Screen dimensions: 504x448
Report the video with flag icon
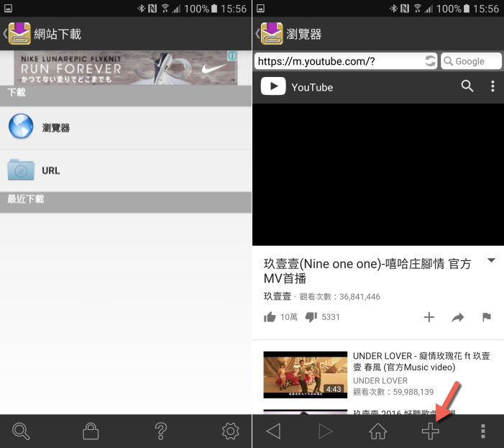487,317
